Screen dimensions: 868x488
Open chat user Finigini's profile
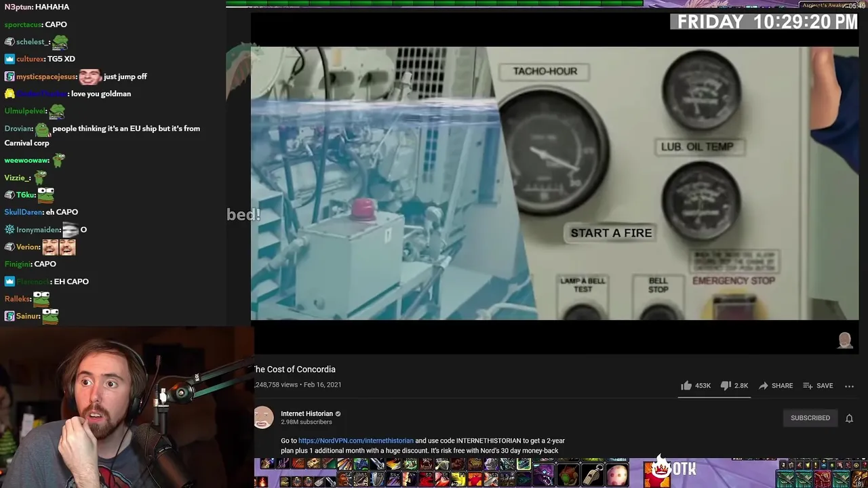(18, 264)
